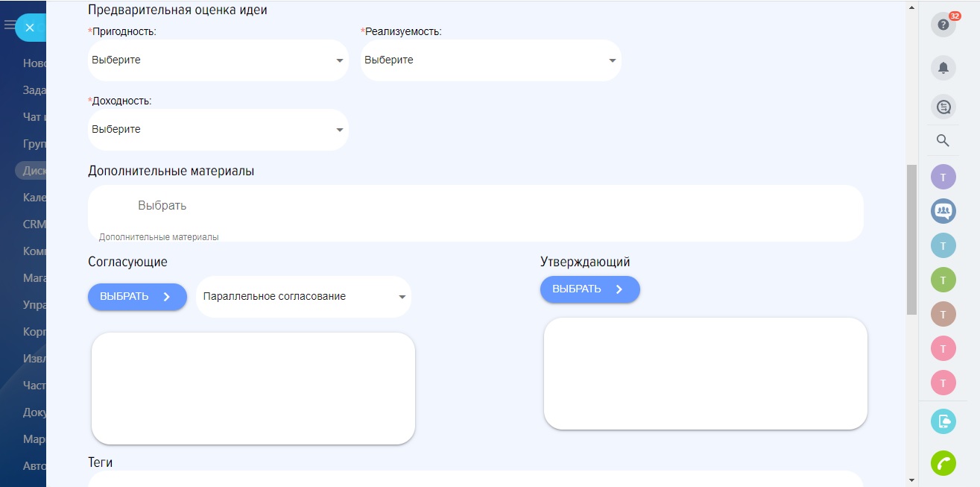980x487 pixels.
Task: Click Выбрать in Дополнительные материалы
Action: [x=162, y=206]
